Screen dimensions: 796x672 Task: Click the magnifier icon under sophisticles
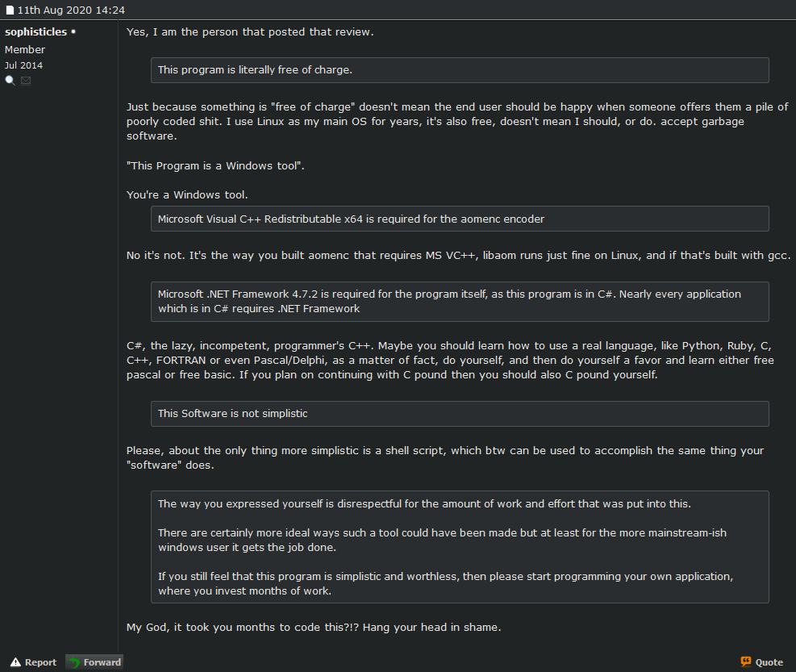(x=10, y=81)
